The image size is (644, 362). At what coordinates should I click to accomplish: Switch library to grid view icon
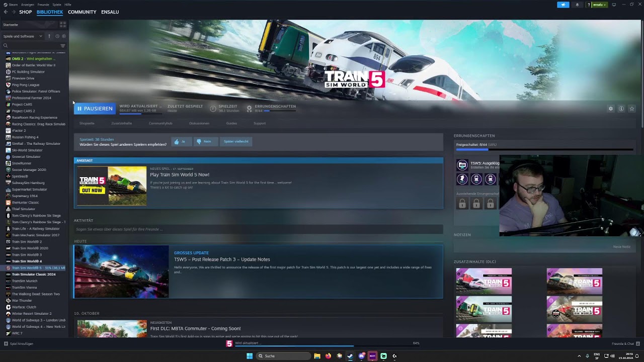click(63, 24)
